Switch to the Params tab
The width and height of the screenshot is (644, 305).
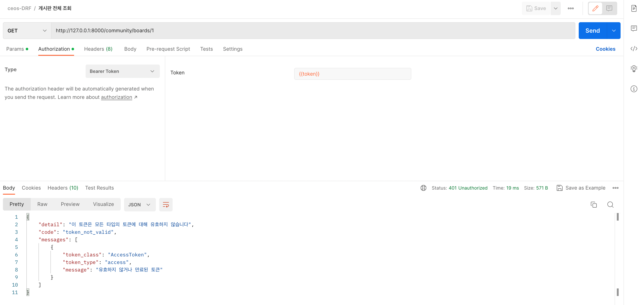click(x=17, y=49)
